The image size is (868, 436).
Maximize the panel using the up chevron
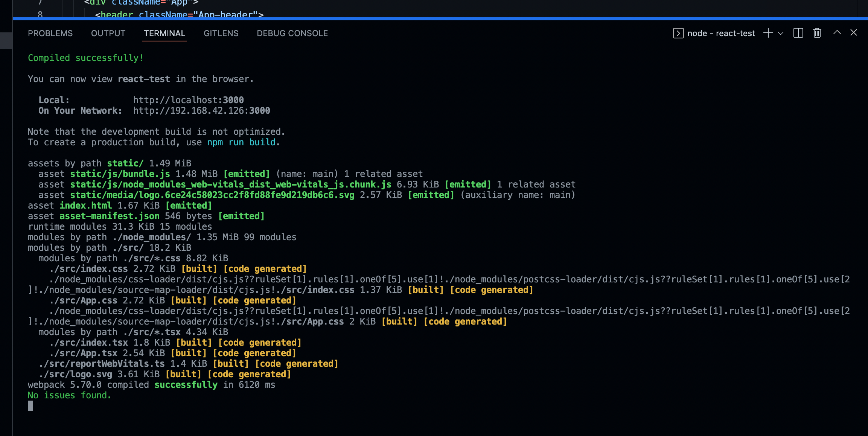coord(837,33)
